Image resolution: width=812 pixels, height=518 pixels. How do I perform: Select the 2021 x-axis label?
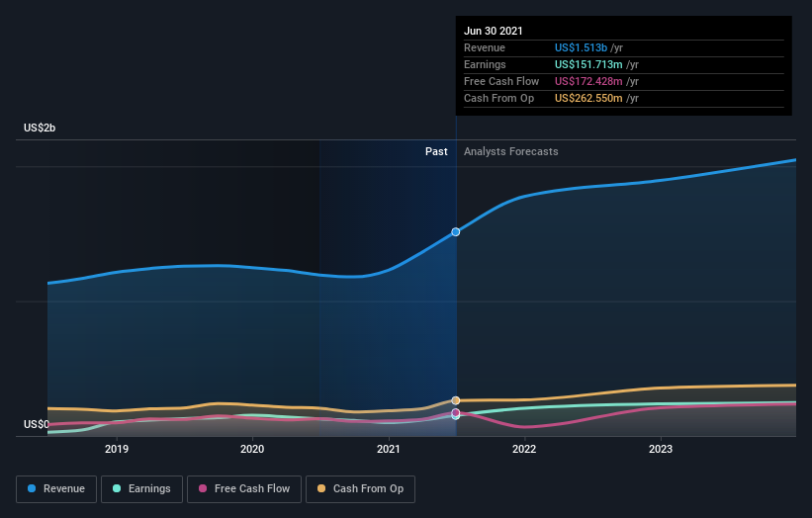click(x=389, y=449)
